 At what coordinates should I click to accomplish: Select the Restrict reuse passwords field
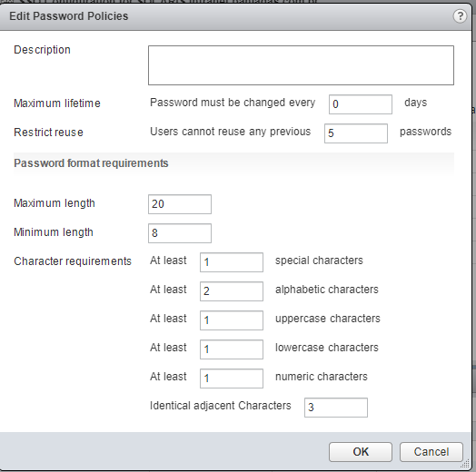356,133
